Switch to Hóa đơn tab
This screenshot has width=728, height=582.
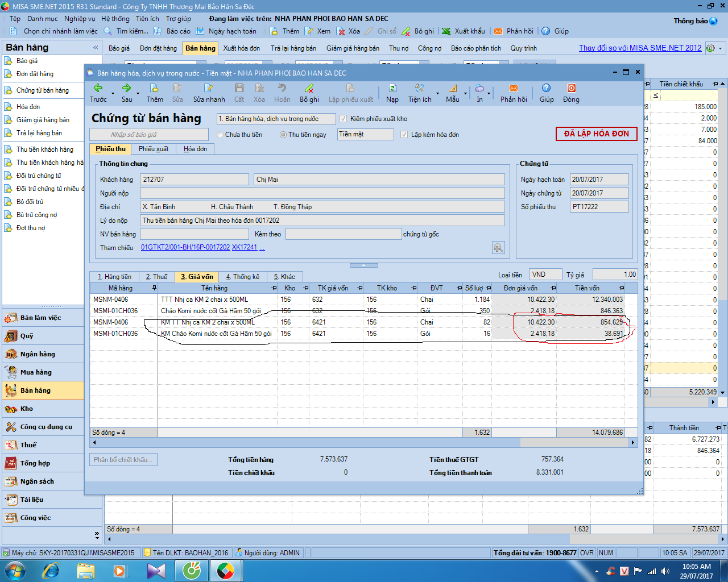tap(195, 149)
